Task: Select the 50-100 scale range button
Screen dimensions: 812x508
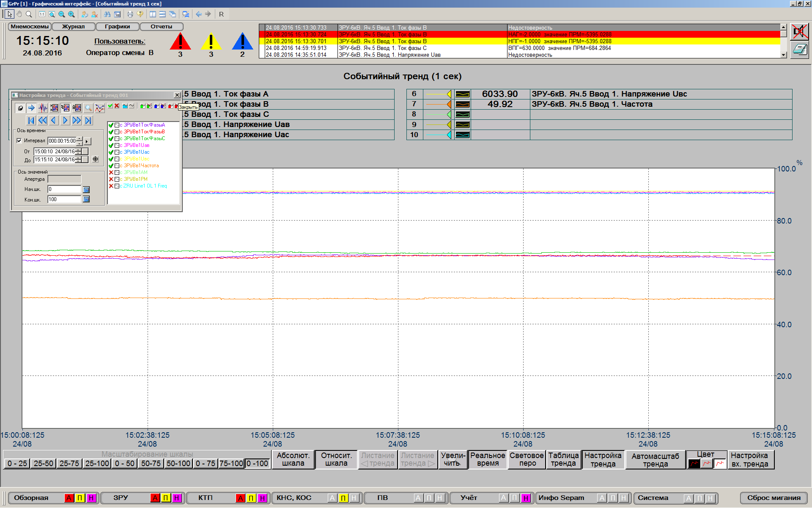Action: [178, 464]
